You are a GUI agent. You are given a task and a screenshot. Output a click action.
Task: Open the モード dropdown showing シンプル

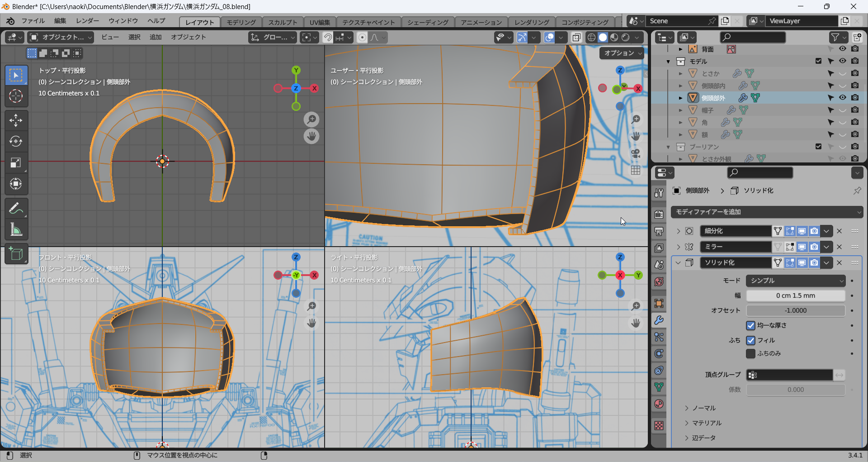[796, 281]
